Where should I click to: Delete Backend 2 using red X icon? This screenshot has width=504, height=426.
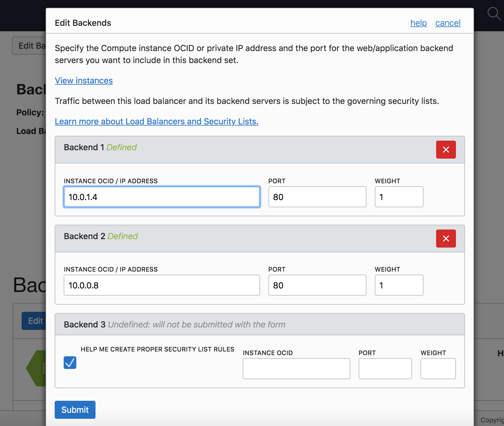tap(446, 239)
